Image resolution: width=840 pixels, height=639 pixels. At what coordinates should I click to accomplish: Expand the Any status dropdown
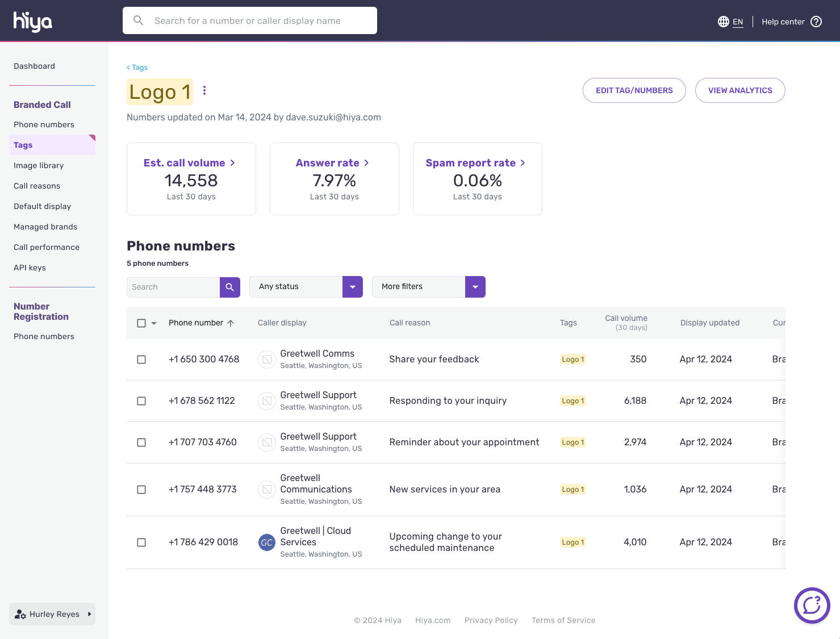pyautogui.click(x=352, y=287)
